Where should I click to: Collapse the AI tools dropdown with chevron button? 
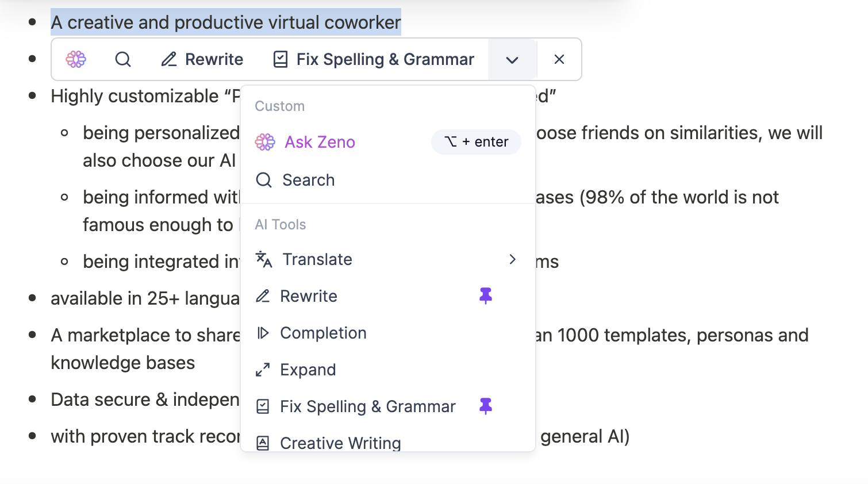512,60
